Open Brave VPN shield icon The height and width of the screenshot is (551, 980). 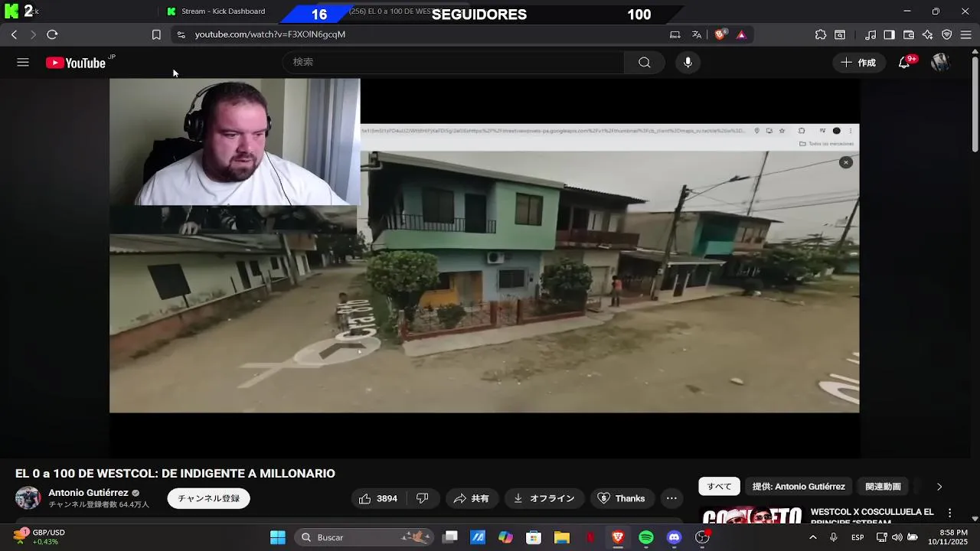pyautogui.click(x=947, y=34)
